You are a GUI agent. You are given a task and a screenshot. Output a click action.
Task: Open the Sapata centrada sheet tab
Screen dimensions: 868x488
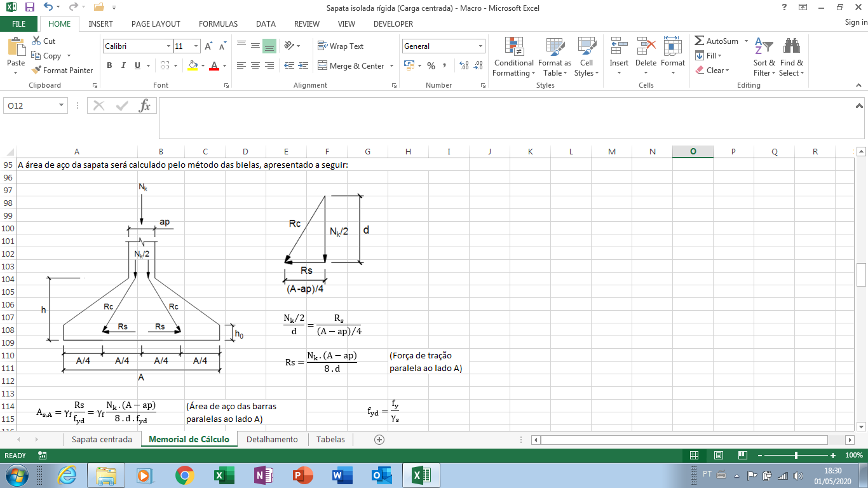tap(102, 439)
